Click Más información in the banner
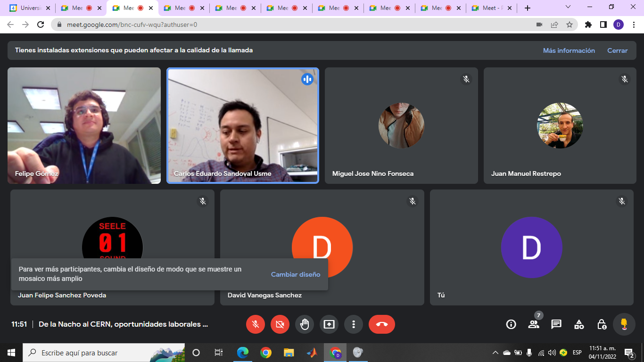Viewport: 644px width, 362px height. [569, 50]
